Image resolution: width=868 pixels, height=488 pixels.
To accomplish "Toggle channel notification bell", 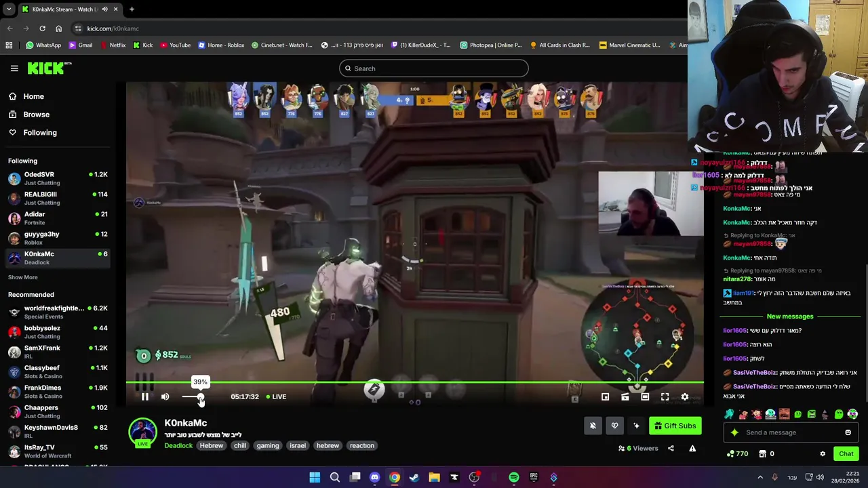I will coord(593,426).
